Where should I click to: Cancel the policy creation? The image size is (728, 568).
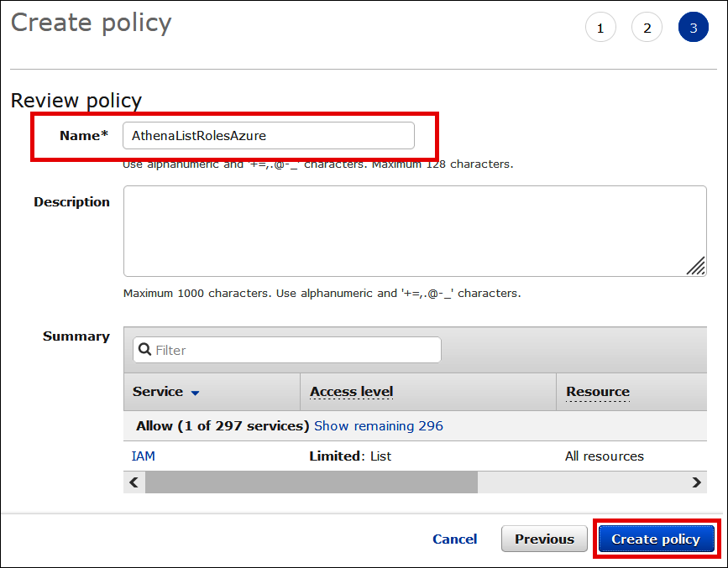pos(454,539)
